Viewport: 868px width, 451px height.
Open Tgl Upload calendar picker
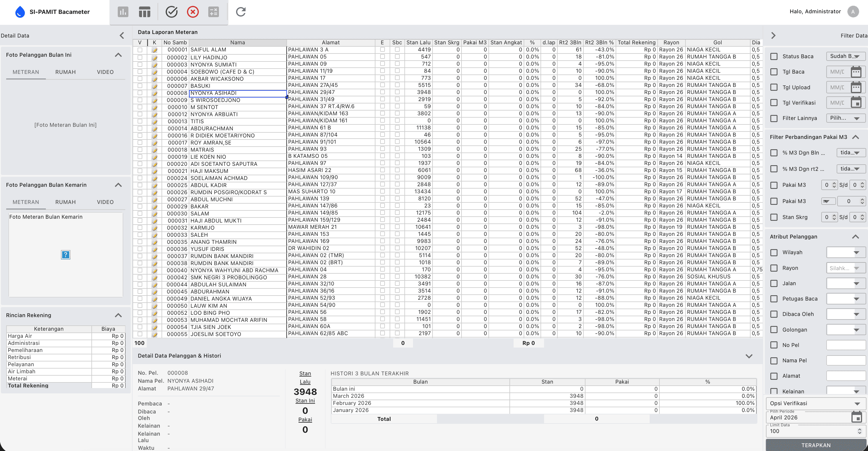[x=856, y=87]
